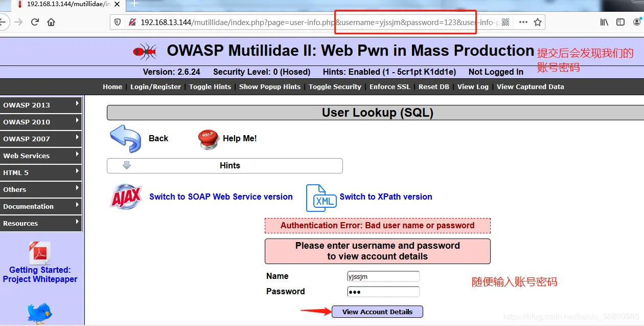Expand the Web Services menu
Image resolution: width=644 pixels, height=326 pixels.
coord(41,156)
